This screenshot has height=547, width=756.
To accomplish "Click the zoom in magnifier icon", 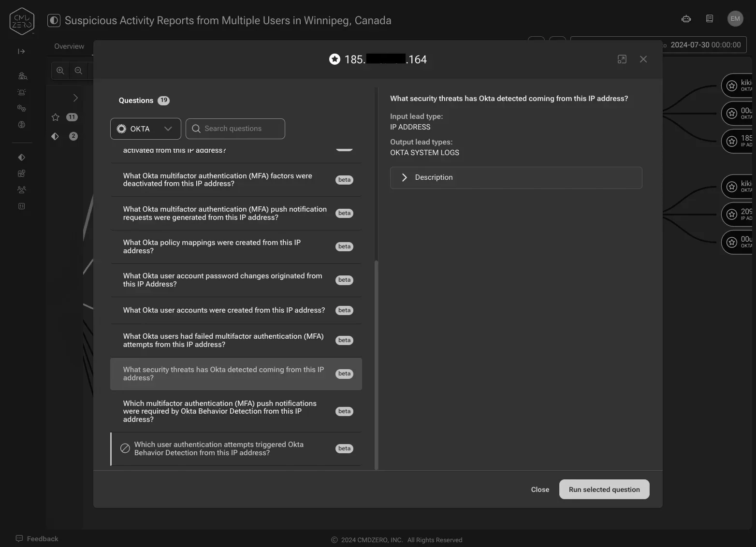I will tap(60, 71).
